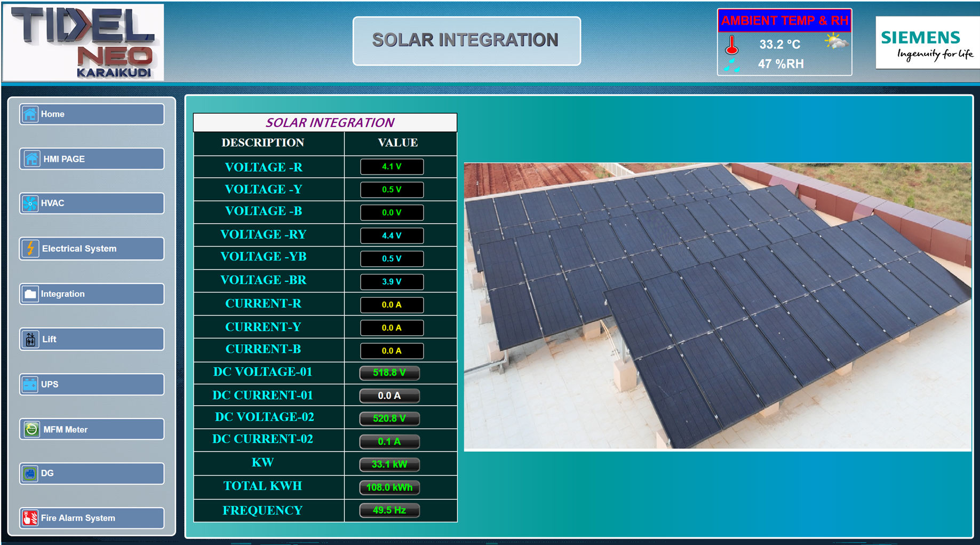Screen dimensions: 980x545
Task: Click the 108.0 kWh total energy value
Action: [x=389, y=487]
